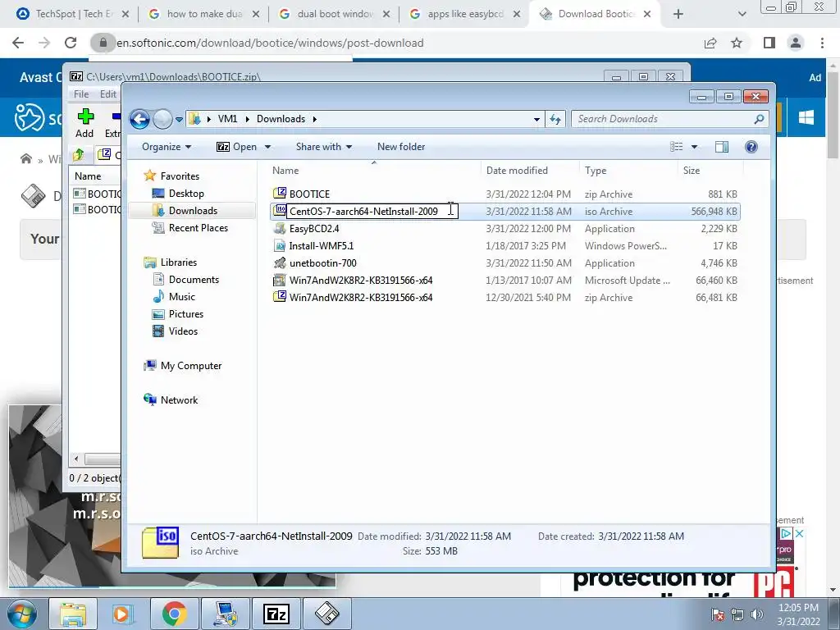Toggle the Chrome side panel icon
Viewport: 840px width, 630px height.
click(x=769, y=43)
